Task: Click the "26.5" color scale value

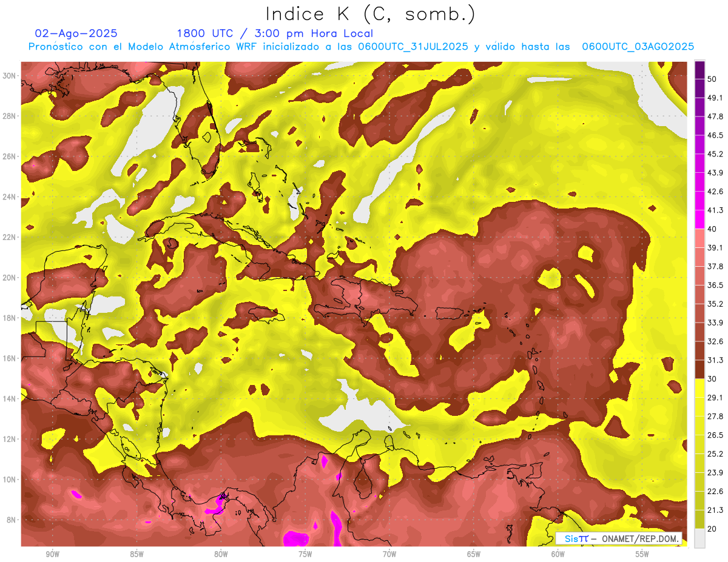Action: click(x=715, y=435)
